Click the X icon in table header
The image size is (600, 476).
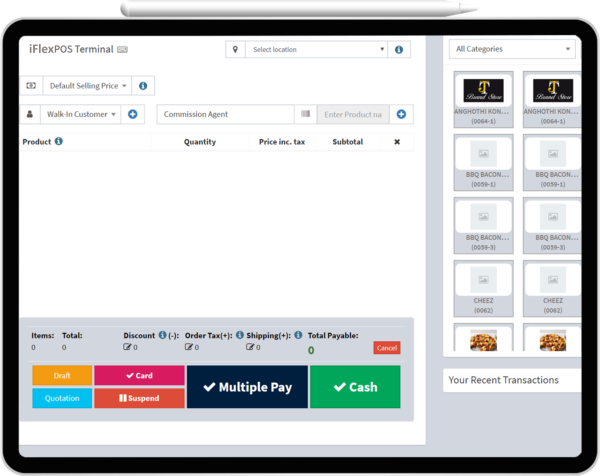point(397,142)
